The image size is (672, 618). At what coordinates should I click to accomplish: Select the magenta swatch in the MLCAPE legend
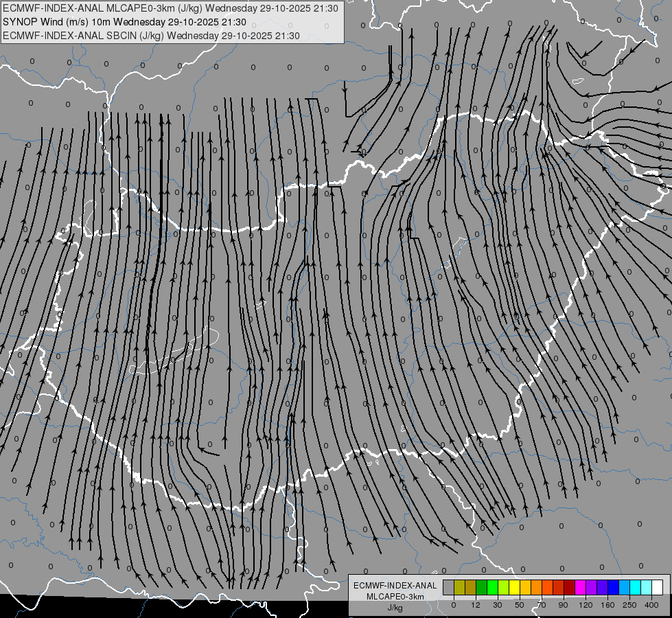point(580,587)
